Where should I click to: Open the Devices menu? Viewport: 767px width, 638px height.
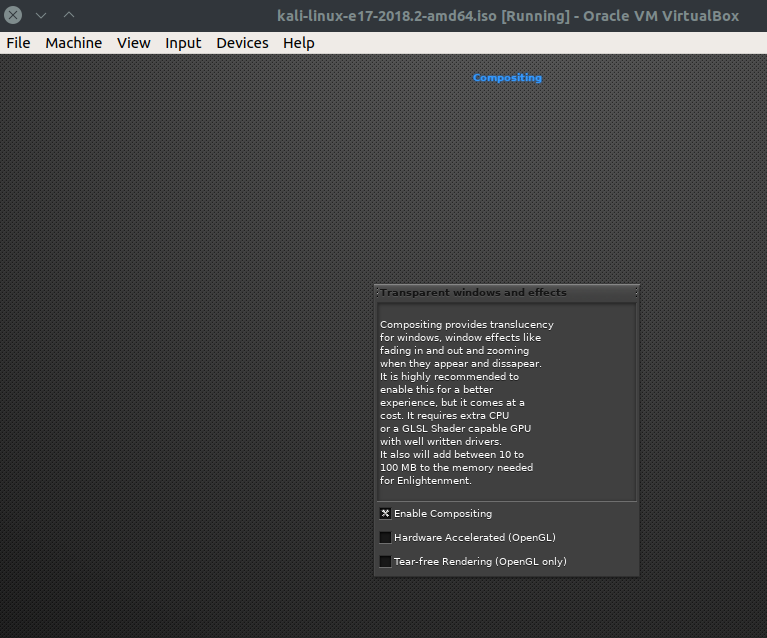pos(243,43)
